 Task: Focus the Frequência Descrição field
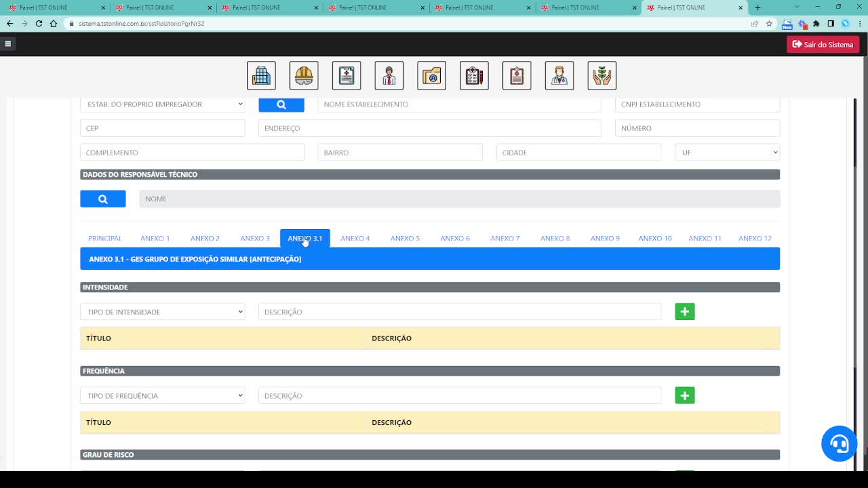(x=460, y=395)
